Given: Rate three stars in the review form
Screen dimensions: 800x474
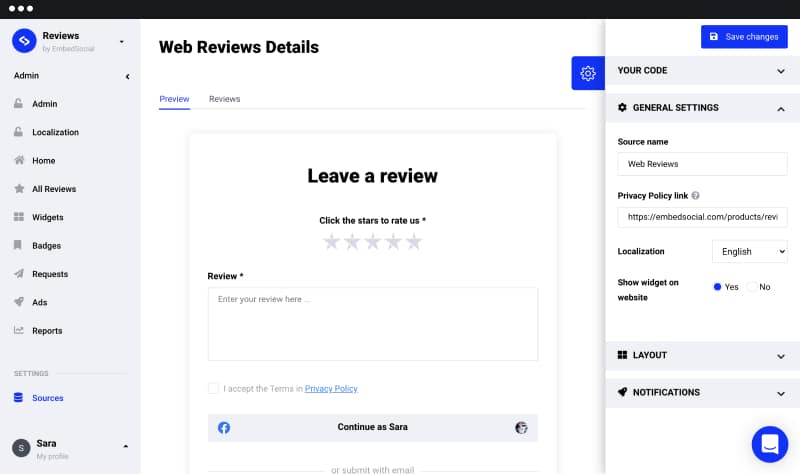Looking at the screenshot, I should click(x=373, y=241).
